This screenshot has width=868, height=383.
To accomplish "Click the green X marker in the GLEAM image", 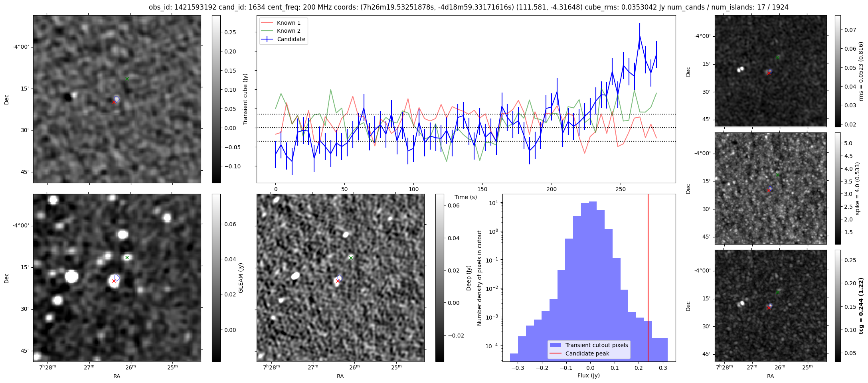I will click(127, 257).
